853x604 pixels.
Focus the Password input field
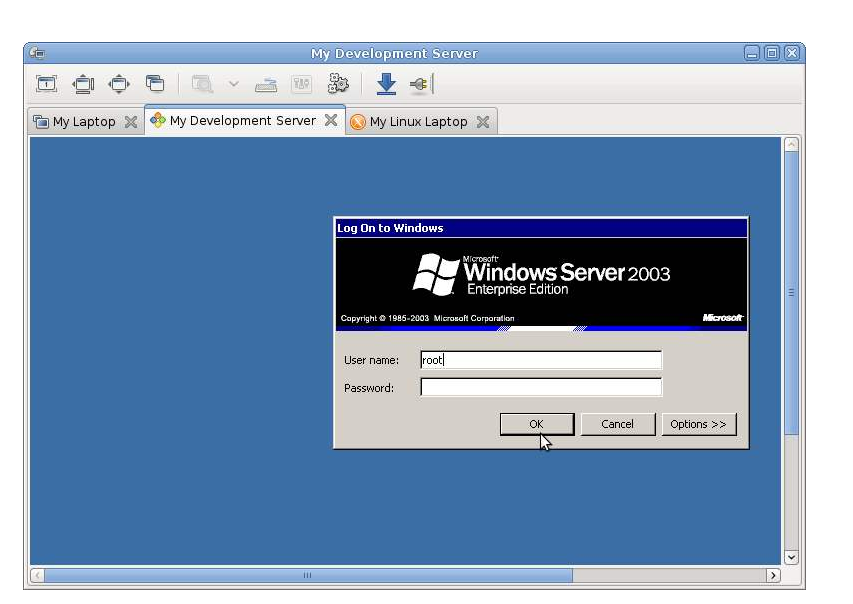(541, 387)
